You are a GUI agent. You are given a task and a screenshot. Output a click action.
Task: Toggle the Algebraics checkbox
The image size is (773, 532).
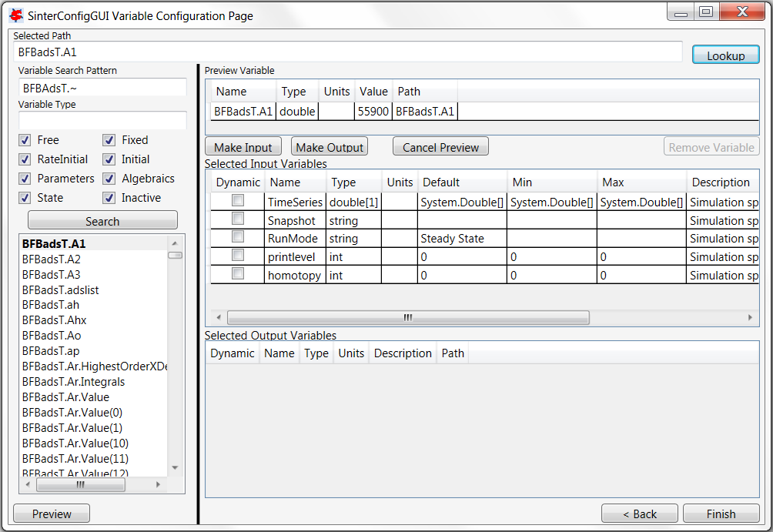[x=109, y=179]
